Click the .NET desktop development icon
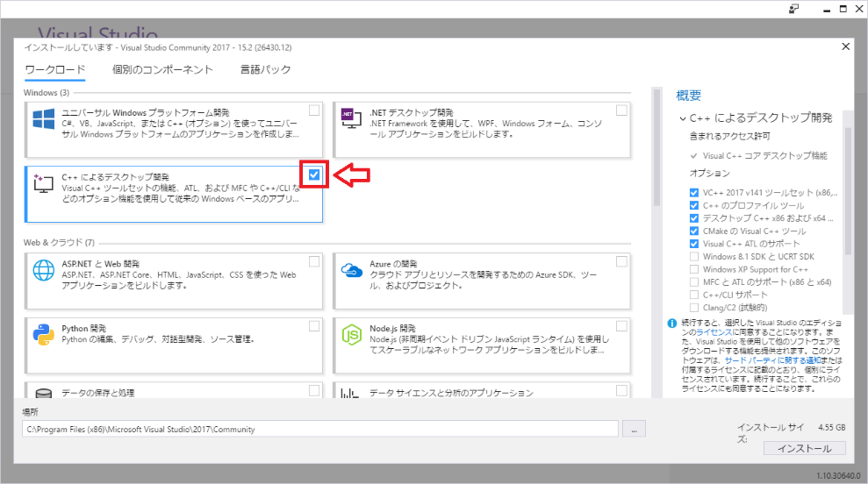The image size is (868, 484). [x=351, y=117]
